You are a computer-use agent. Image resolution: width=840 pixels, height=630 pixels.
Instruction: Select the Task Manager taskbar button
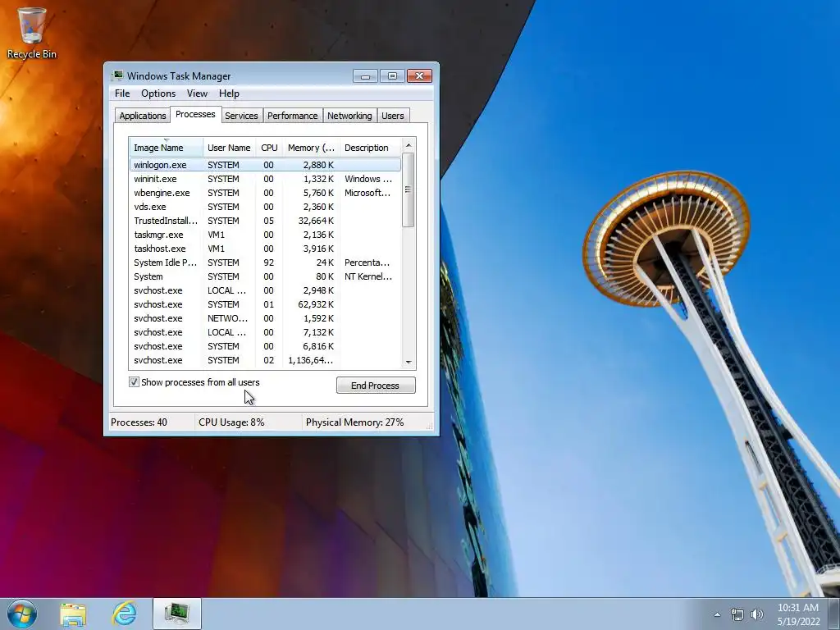[177, 614]
